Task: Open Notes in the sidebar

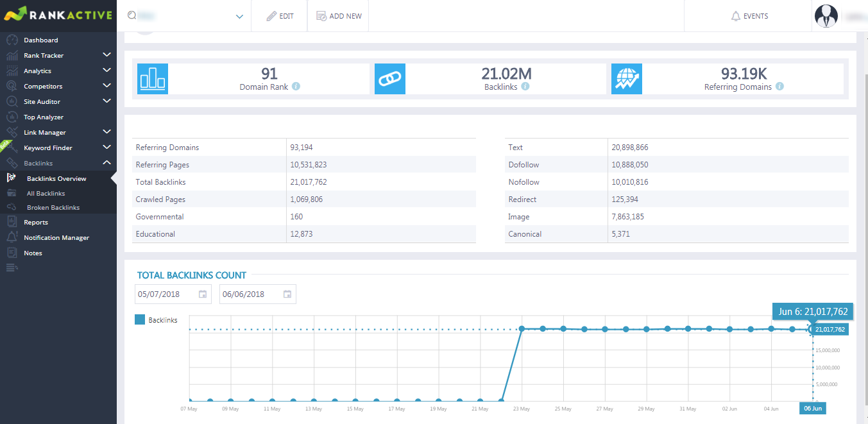Action: tap(33, 253)
